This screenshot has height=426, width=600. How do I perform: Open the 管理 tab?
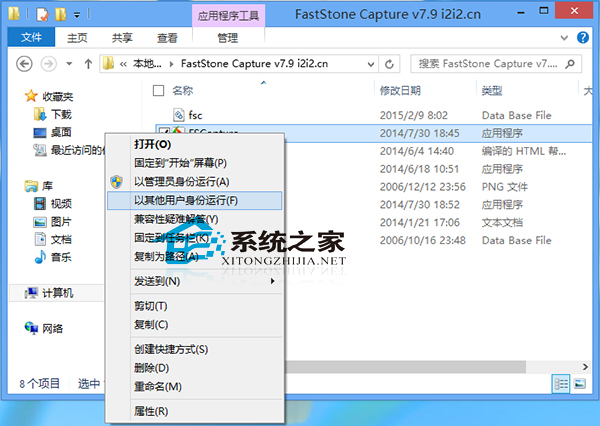pos(228,38)
